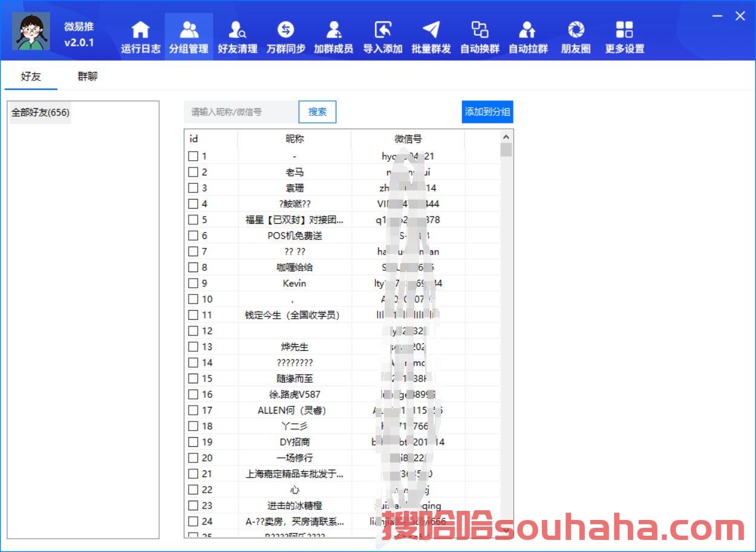Switch to the 群聊 tab

87,77
